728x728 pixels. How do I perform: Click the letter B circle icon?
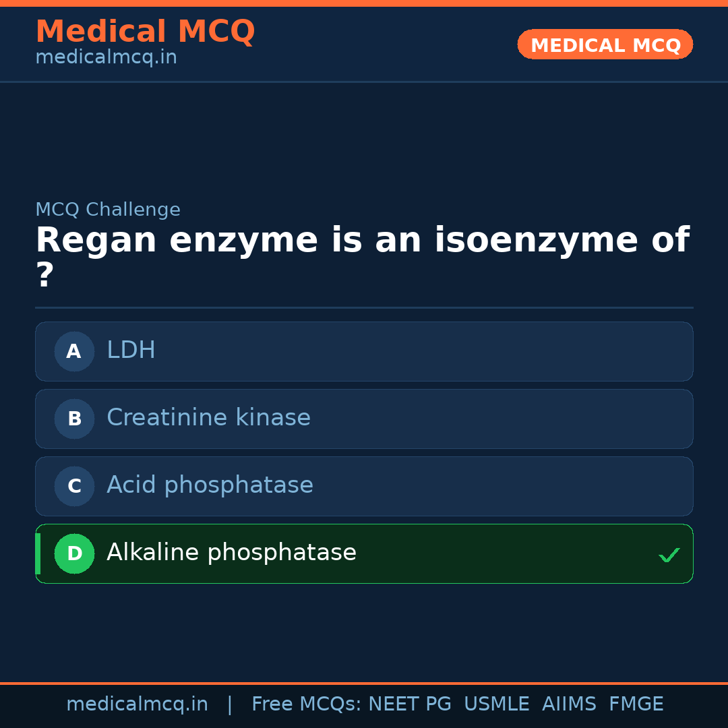pyautogui.click(x=74, y=419)
